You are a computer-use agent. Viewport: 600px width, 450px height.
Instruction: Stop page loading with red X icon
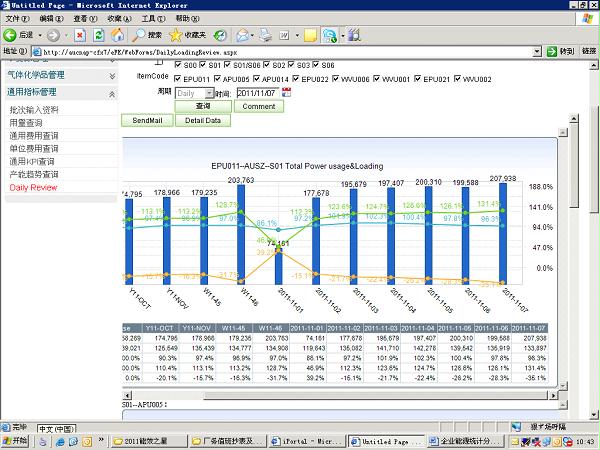pos(80,36)
